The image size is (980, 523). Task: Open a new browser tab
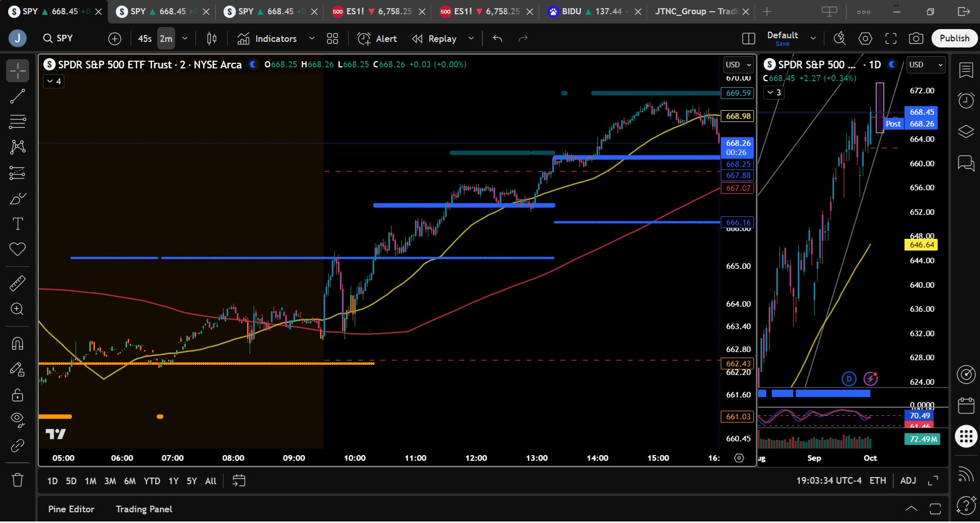767,12
